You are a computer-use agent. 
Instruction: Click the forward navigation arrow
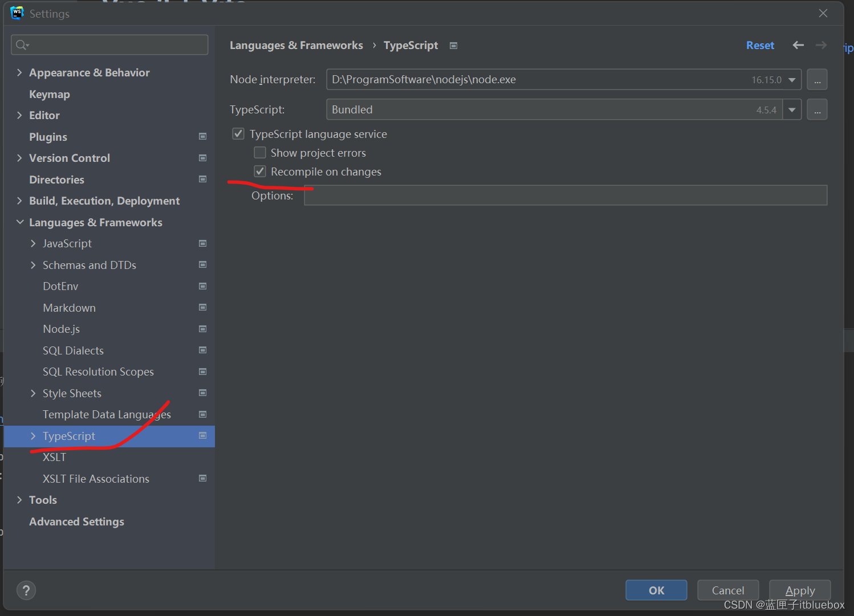(821, 45)
